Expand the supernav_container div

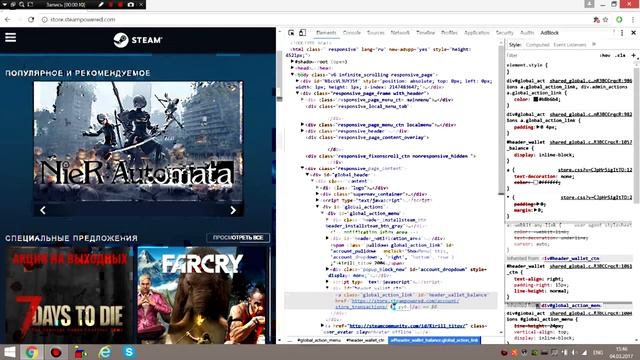click(x=318, y=194)
